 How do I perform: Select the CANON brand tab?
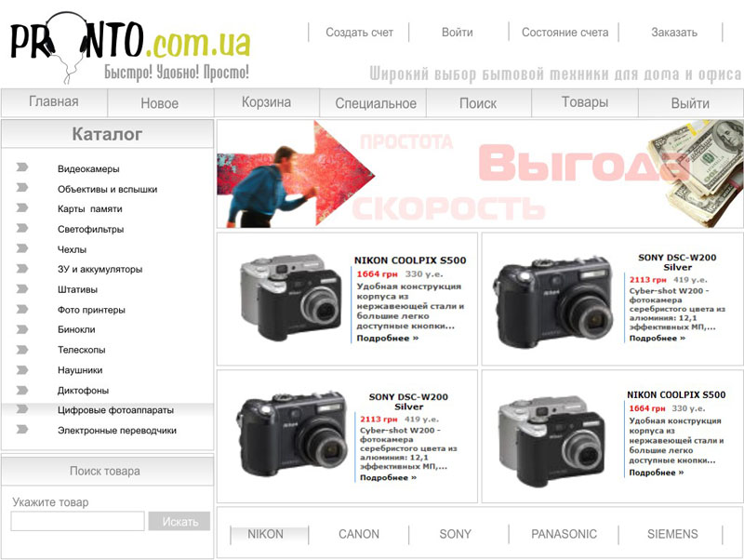[359, 534]
